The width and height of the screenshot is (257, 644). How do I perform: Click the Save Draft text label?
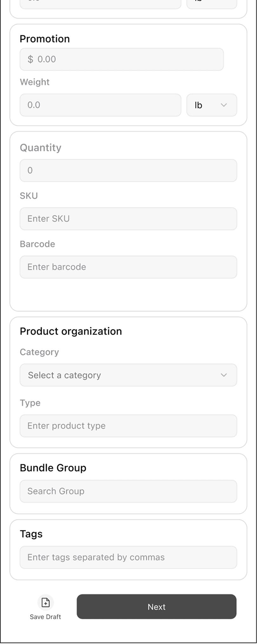[x=45, y=617]
